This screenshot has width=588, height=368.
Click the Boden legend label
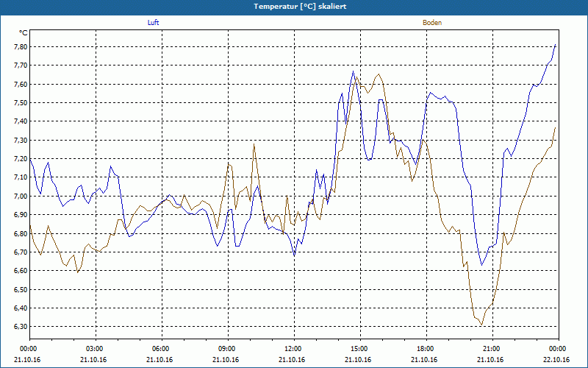pyautogui.click(x=432, y=23)
